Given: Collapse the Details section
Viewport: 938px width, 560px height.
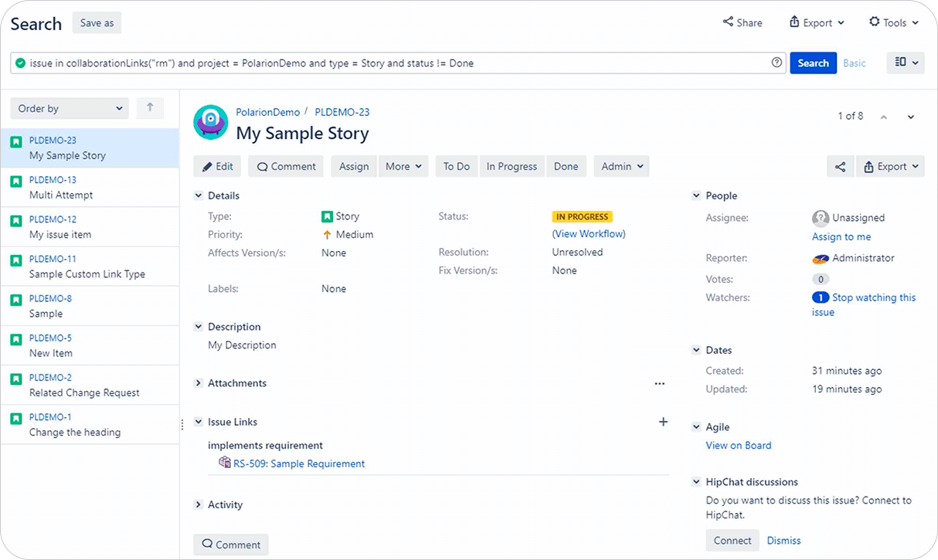Looking at the screenshot, I should [x=199, y=196].
